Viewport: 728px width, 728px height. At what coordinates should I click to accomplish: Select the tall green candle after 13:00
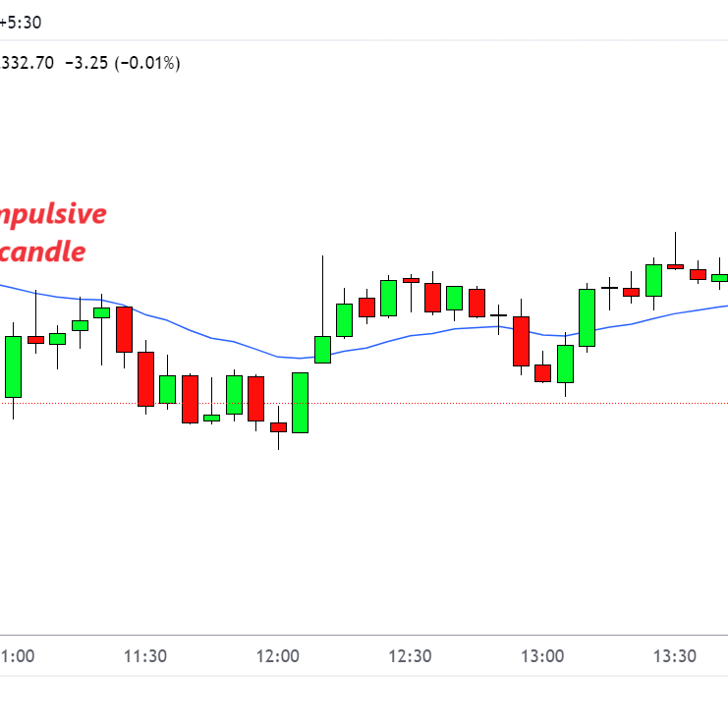(x=587, y=317)
